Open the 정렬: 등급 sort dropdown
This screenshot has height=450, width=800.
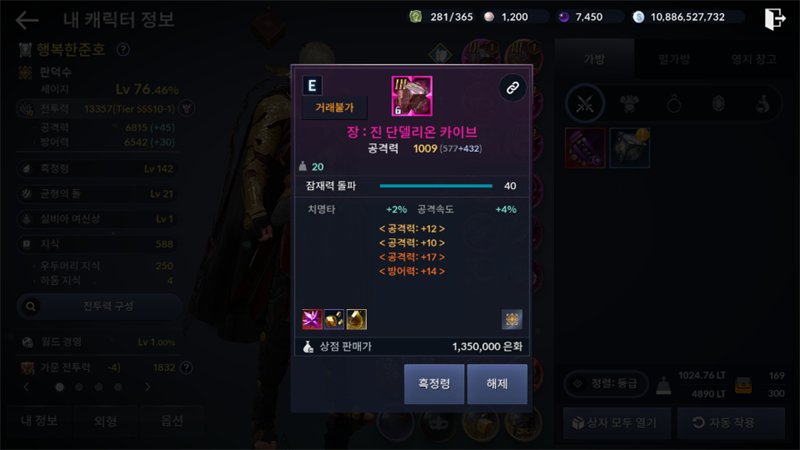607,384
